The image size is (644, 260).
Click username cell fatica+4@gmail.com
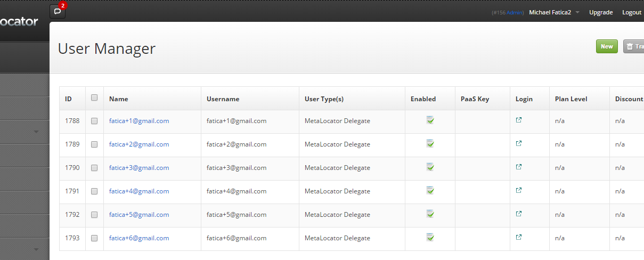[x=237, y=191]
